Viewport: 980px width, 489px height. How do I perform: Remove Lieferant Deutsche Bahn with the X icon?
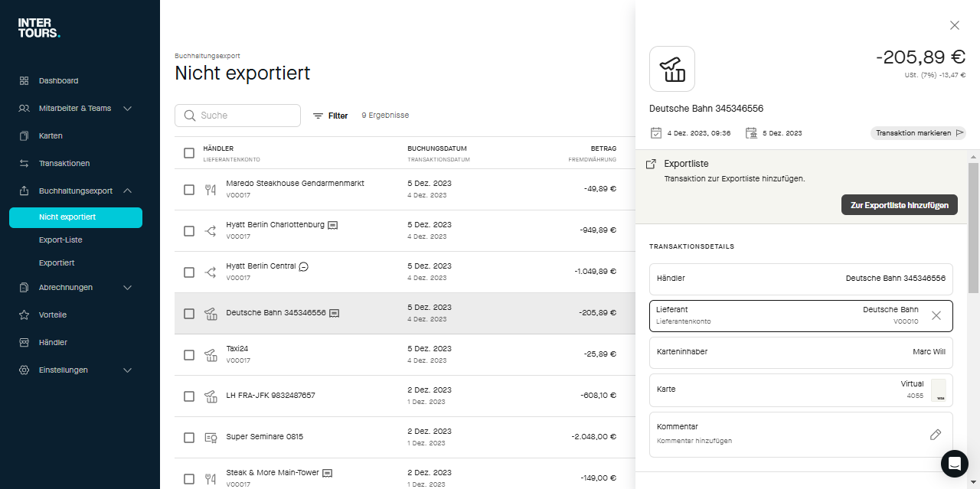pos(936,315)
